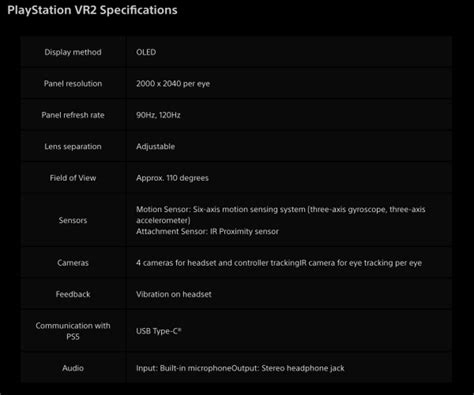
Task: Click the PlayStation VR2 Specifications heading
Action: coord(92,10)
